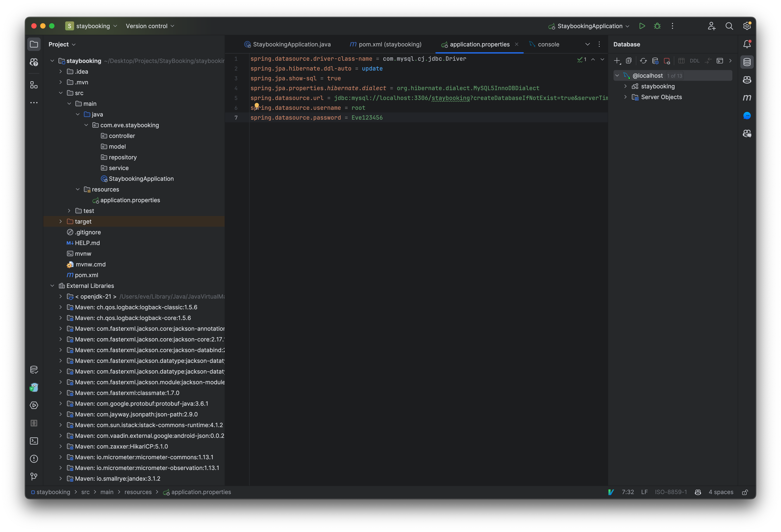
Task: Select the Database tool window icon on right sidebar
Action: point(747,62)
